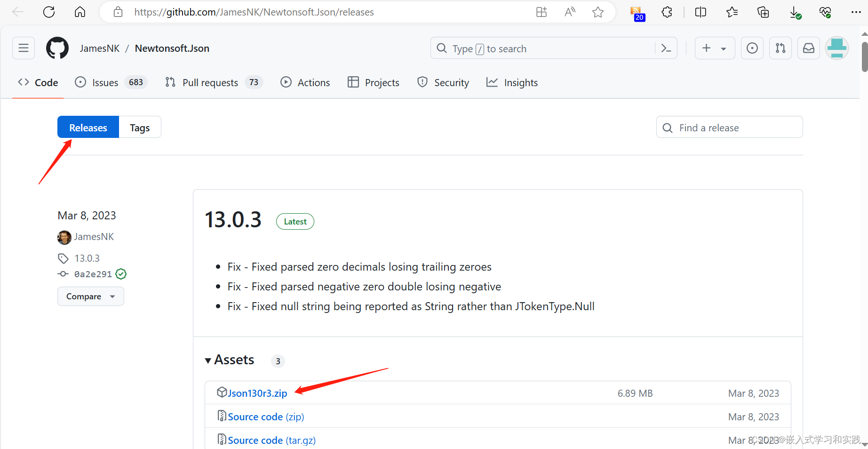Open browser settings and more menu
Screen dimensions: 868x449
(856, 12)
